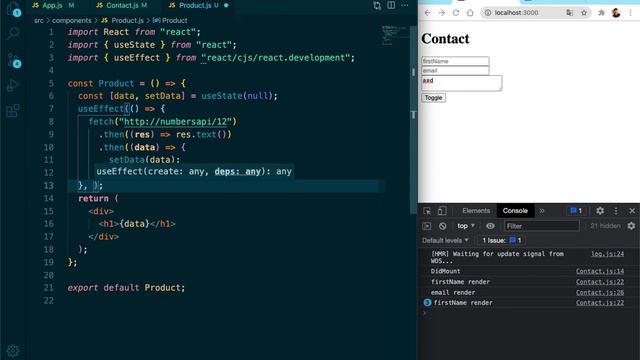Screen dimensions: 640x360
Task: Open the log.js:24 source link
Action: point(607,254)
